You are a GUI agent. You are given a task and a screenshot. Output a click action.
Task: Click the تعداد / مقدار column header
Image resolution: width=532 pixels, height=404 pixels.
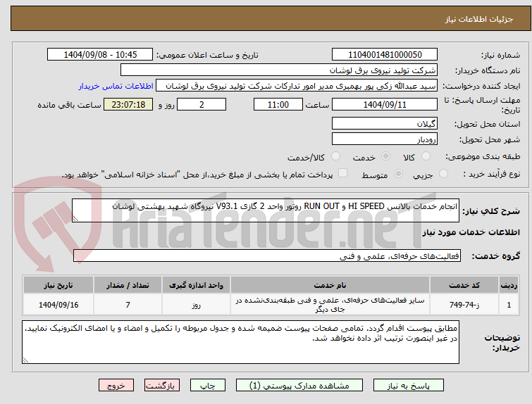[x=128, y=285]
